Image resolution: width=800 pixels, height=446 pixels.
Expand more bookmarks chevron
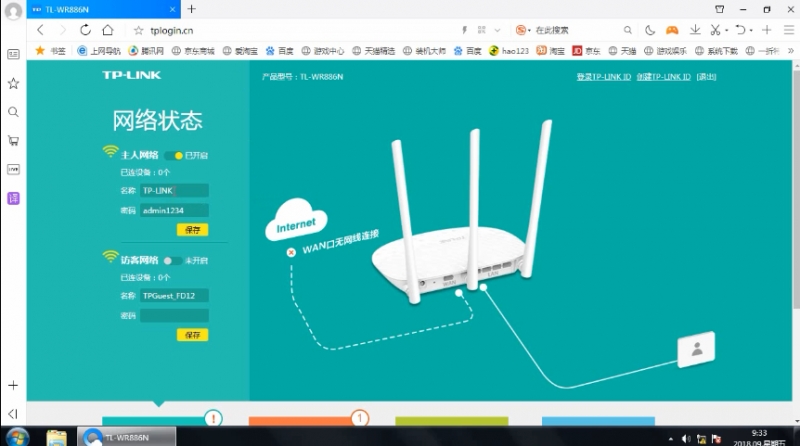coord(791,51)
